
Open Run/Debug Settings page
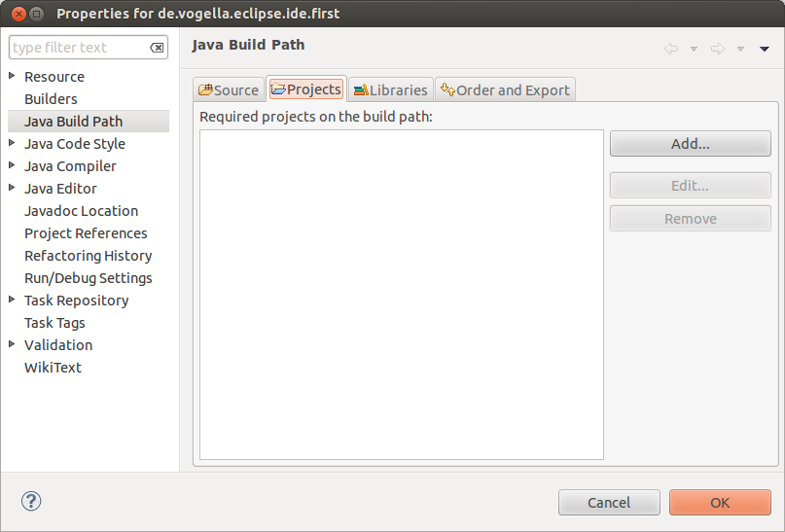point(89,278)
